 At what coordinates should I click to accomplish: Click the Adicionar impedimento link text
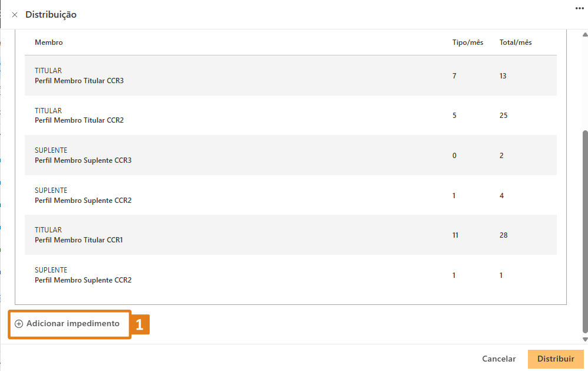point(72,324)
